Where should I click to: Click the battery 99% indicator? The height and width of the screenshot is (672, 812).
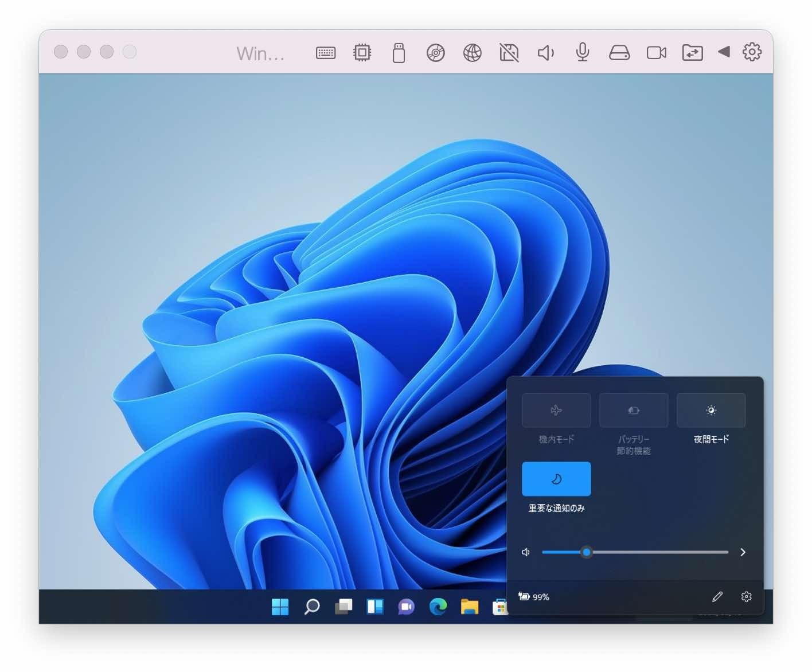(x=534, y=597)
